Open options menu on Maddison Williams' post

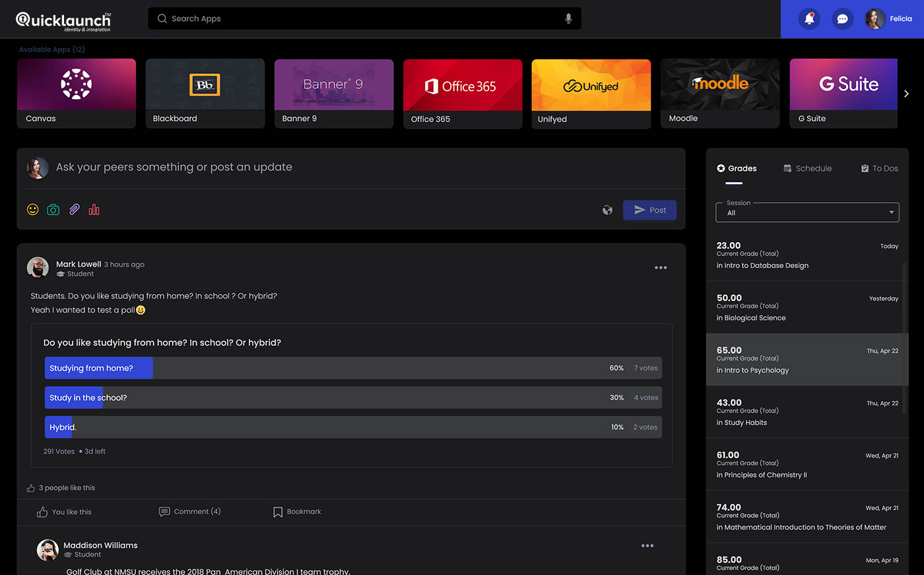pos(647,545)
